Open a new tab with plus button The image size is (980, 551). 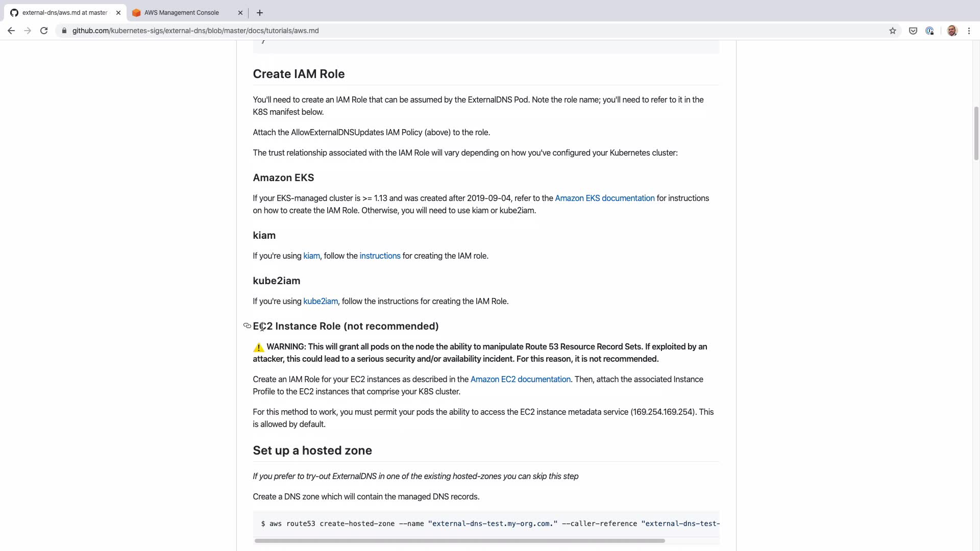[x=260, y=13]
